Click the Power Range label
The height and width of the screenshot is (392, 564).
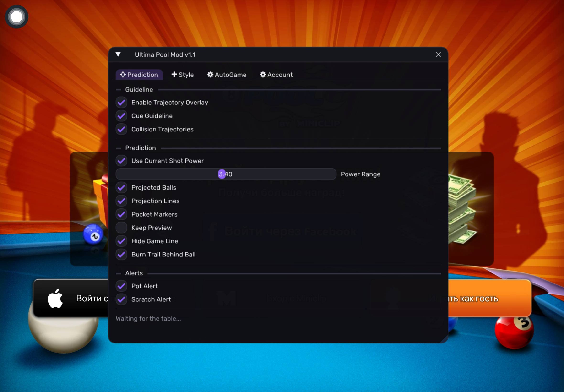(x=360, y=174)
